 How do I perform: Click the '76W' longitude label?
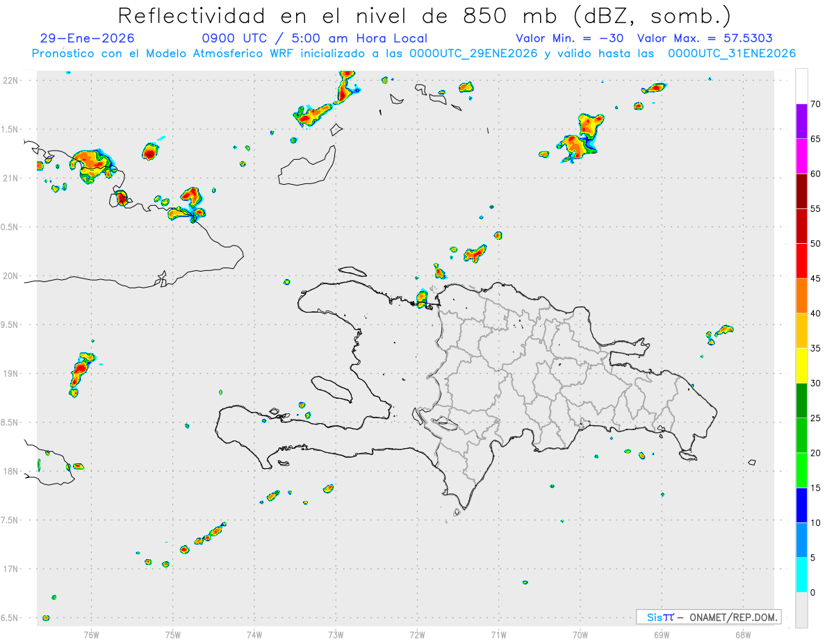pos(91,634)
